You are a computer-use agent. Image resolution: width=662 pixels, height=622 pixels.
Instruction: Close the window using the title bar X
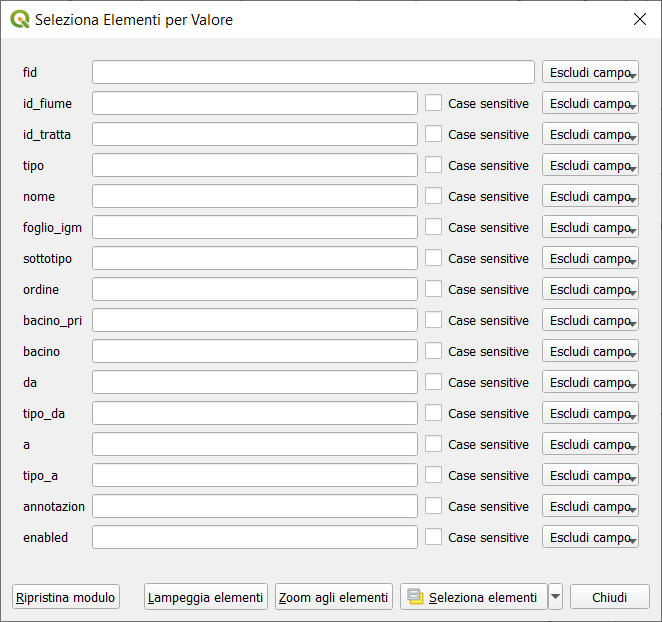(640, 19)
